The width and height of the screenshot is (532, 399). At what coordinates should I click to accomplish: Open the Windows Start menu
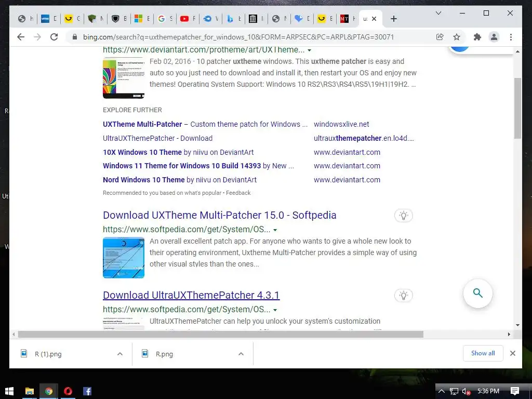pyautogui.click(x=9, y=391)
